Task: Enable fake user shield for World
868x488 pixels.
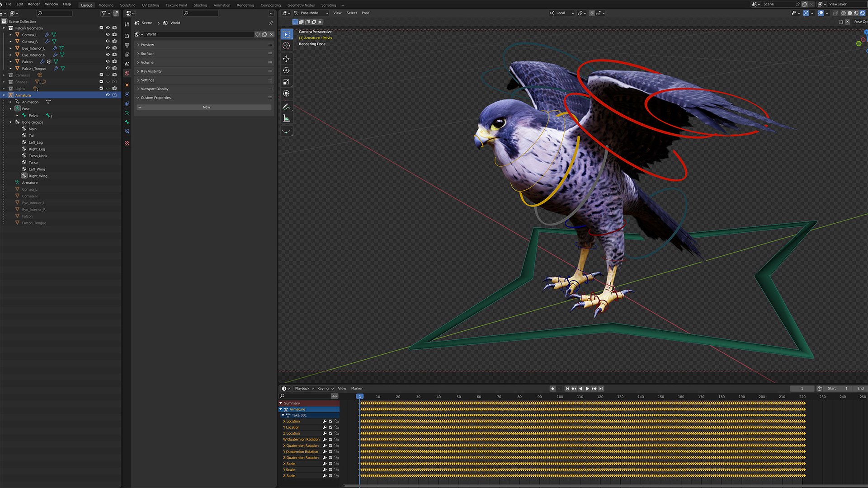Action: [258, 34]
